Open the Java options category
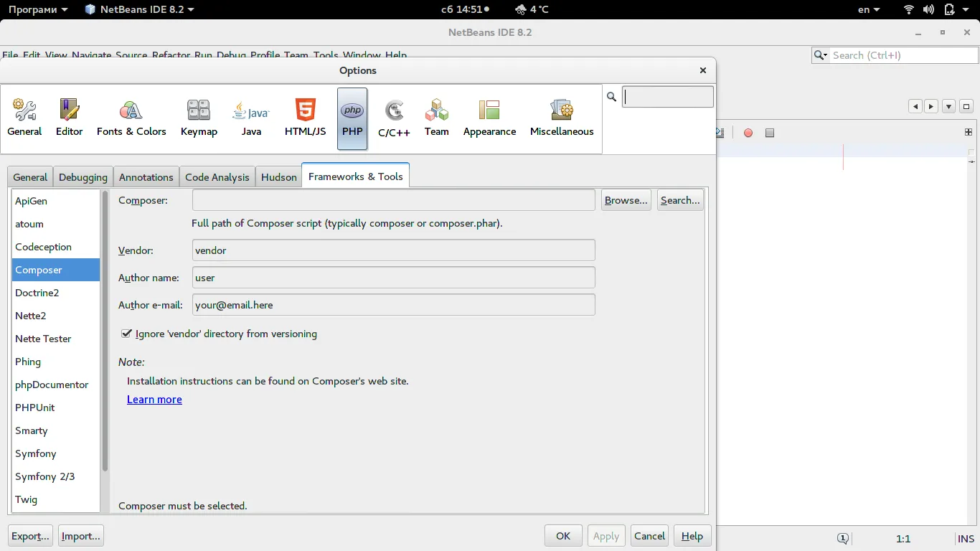980x551 pixels. (251, 118)
